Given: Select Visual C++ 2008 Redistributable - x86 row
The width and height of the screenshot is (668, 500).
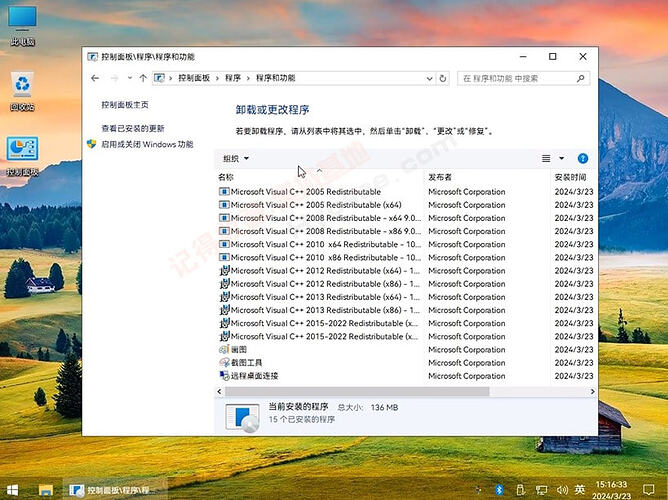Looking at the screenshot, I should click(405, 231).
